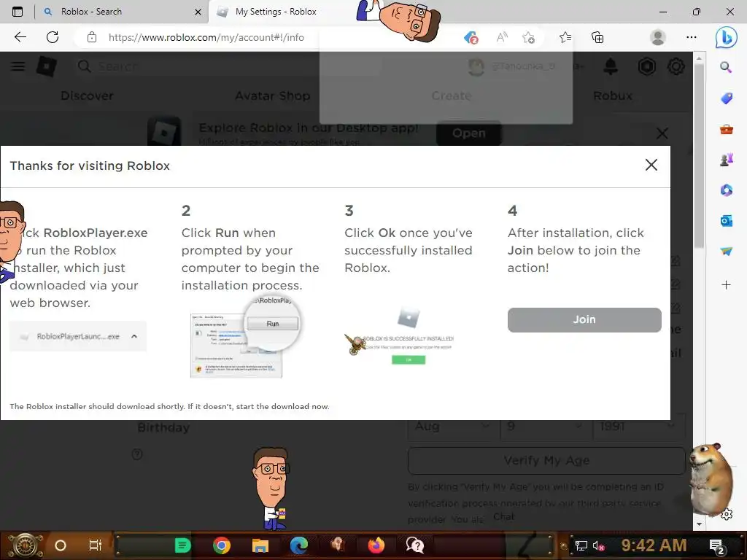Open the sidebar Games chess icon
This screenshot has height=560, width=747.
(x=726, y=160)
